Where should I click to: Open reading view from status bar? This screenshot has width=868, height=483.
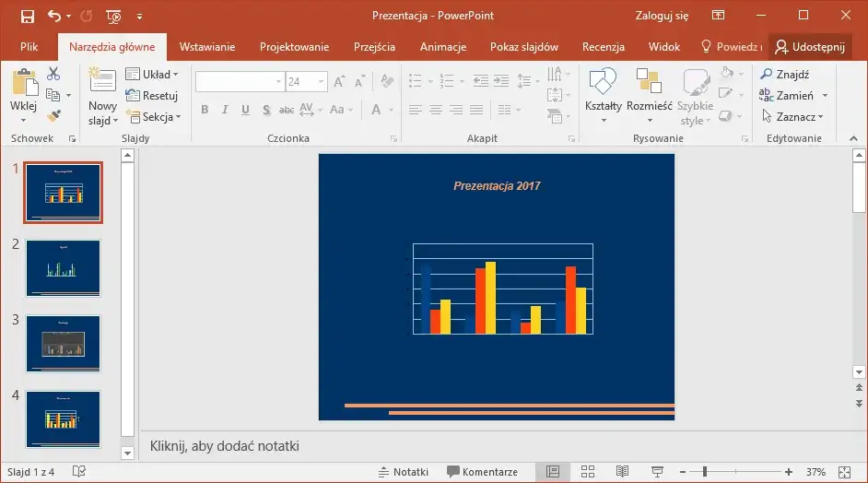(x=622, y=472)
